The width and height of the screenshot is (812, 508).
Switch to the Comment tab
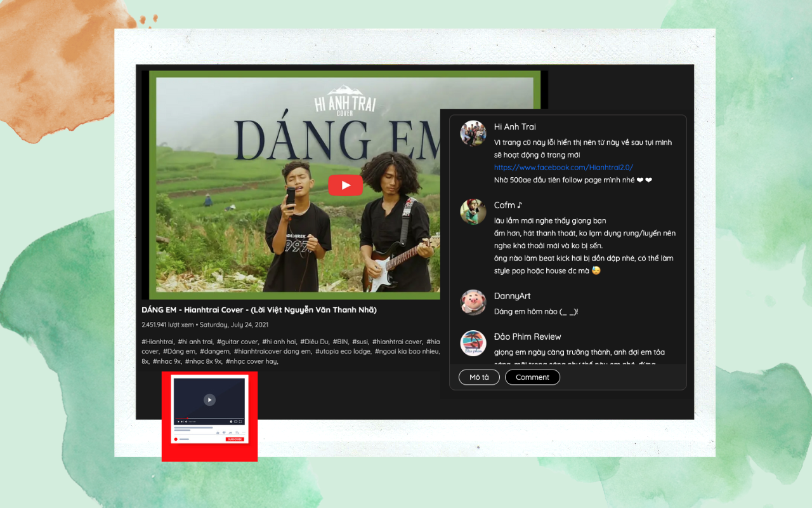click(x=532, y=377)
